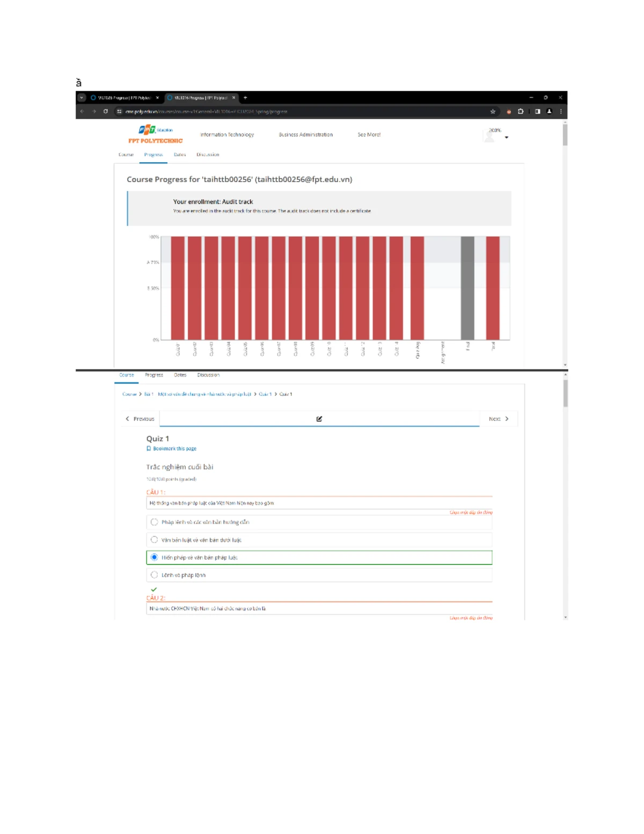This screenshot has width=644, height=834.
Task: Go to Previous unit in quiz
Action: pyautogui.click(x=140, y=419)
